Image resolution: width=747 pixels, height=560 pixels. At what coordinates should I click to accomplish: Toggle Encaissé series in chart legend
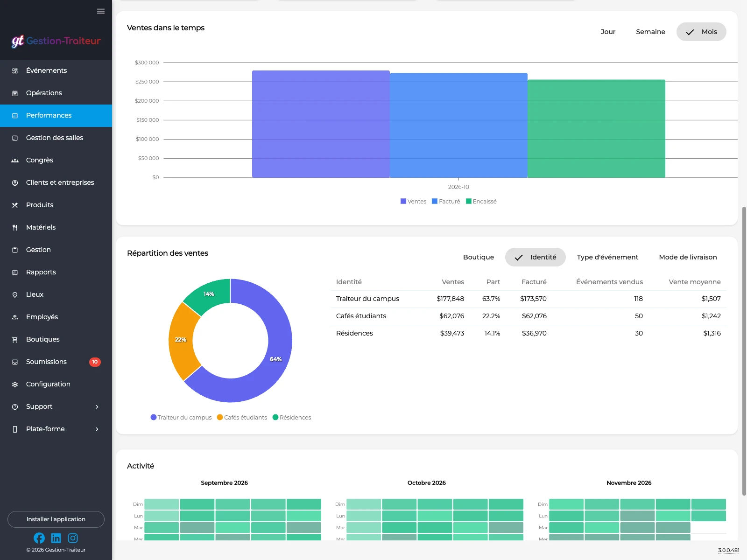tap(481, 201)
